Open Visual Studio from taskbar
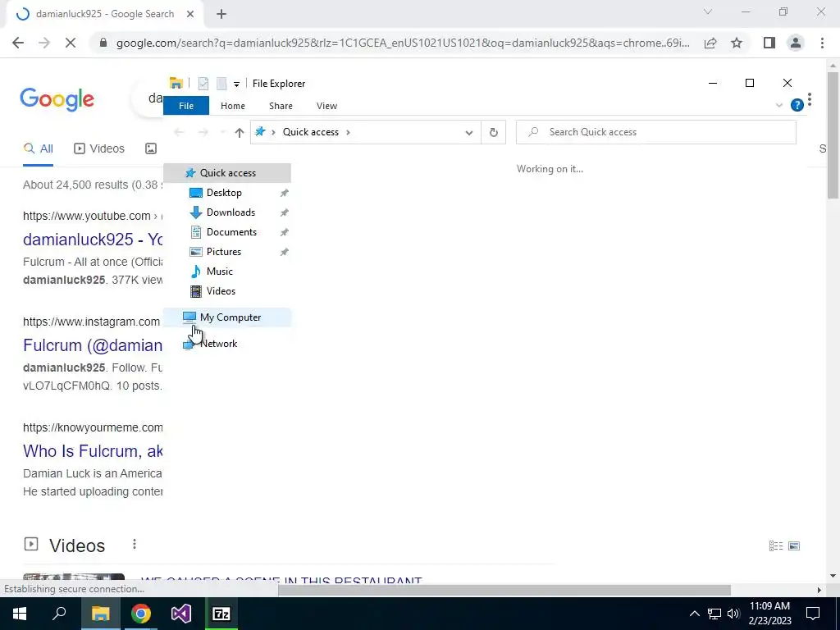 coord(181,614)
